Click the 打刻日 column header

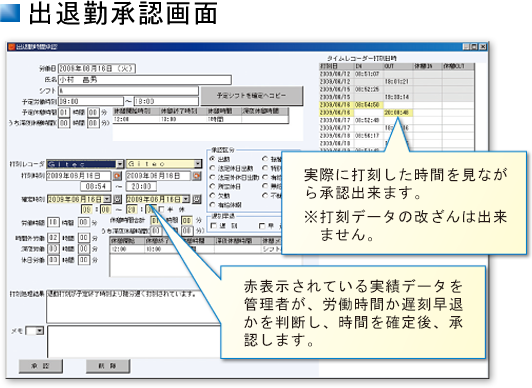(x=337, y=66)
